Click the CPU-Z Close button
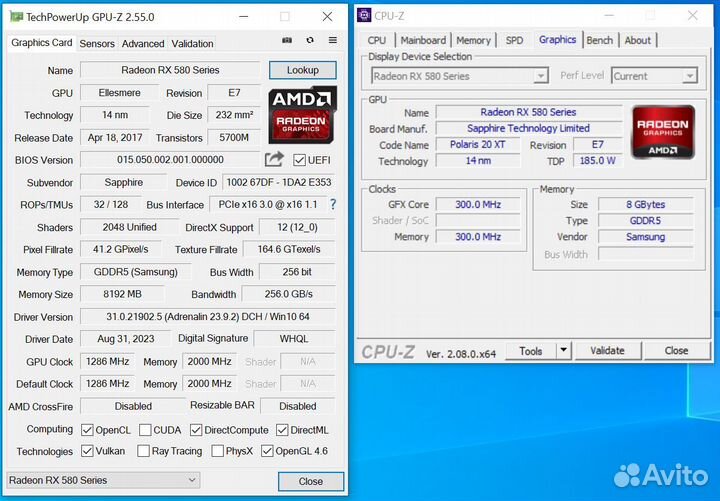Viewport: 720px width, 501px height. (676, 351)
